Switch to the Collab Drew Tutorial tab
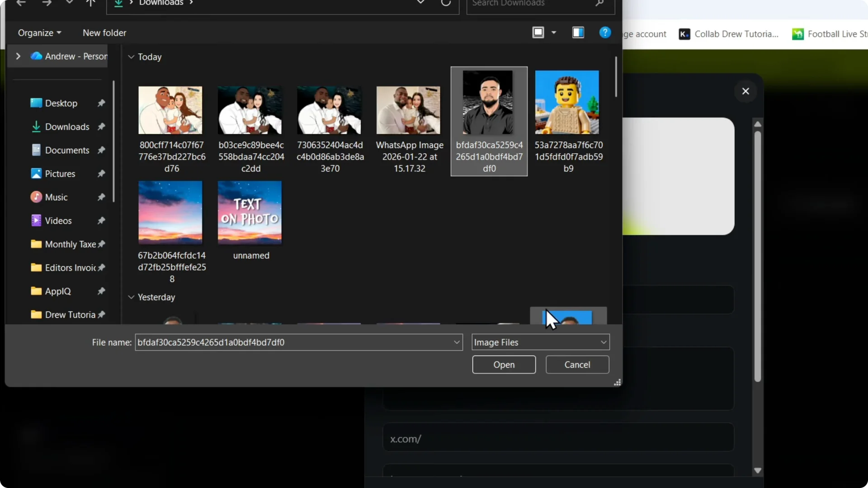 click(737, 34)
